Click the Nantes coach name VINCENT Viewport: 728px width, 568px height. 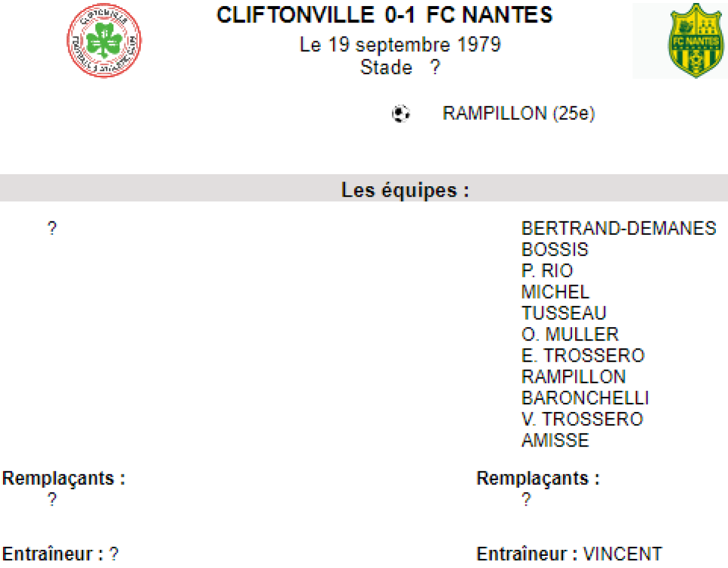click(x=622, y=554)
